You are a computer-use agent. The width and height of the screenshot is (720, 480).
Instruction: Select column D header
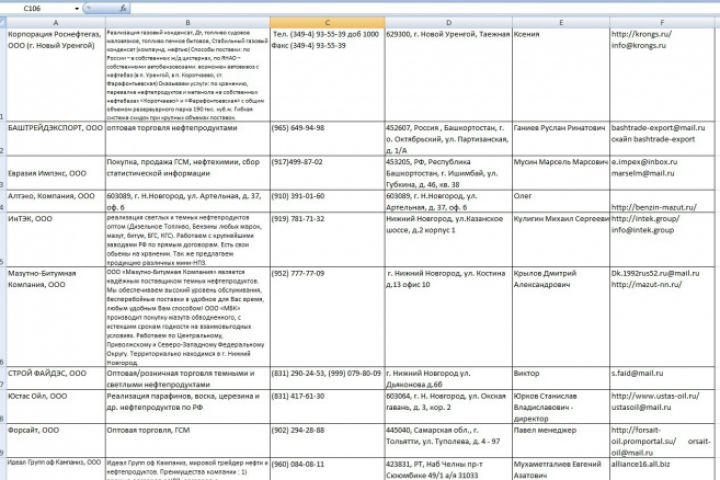pyautogui.click(x=449, y=23)
